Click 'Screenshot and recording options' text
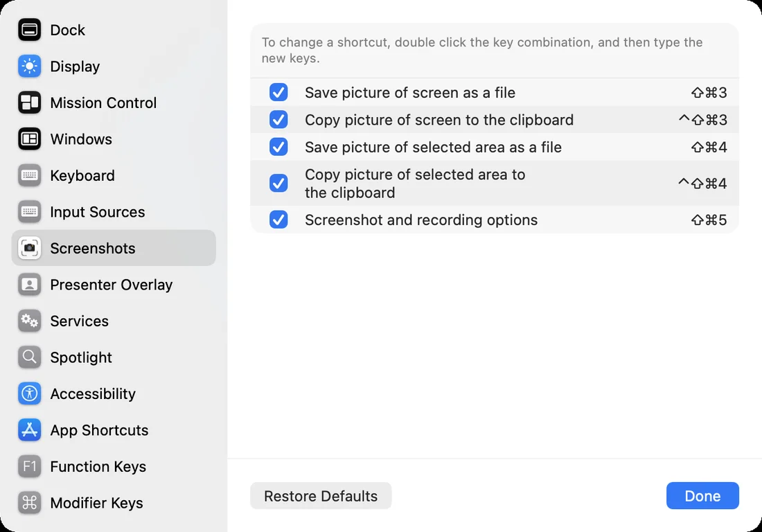The width and height of the screenshot is (762, 532). click(421, 220)
